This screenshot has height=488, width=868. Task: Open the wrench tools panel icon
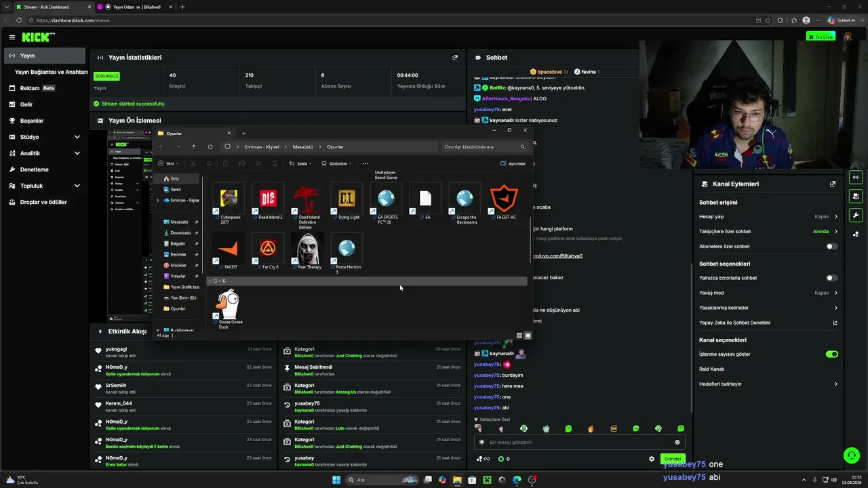coord(856,216)
